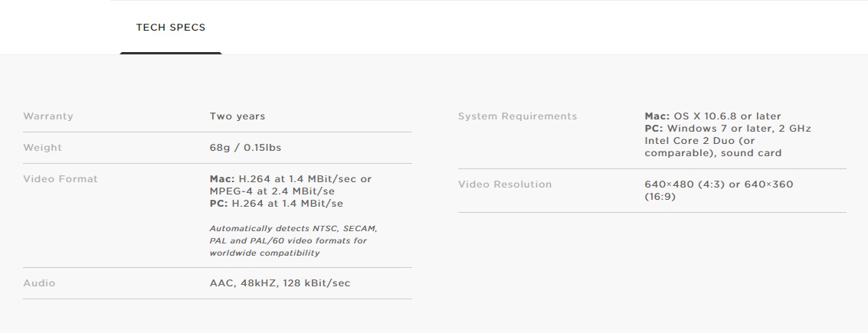Select the 'AAC, 48kHZ, 128 kBit/sec' value
The height and width of the screenshot is (333, 868).
tap(280, 283)
